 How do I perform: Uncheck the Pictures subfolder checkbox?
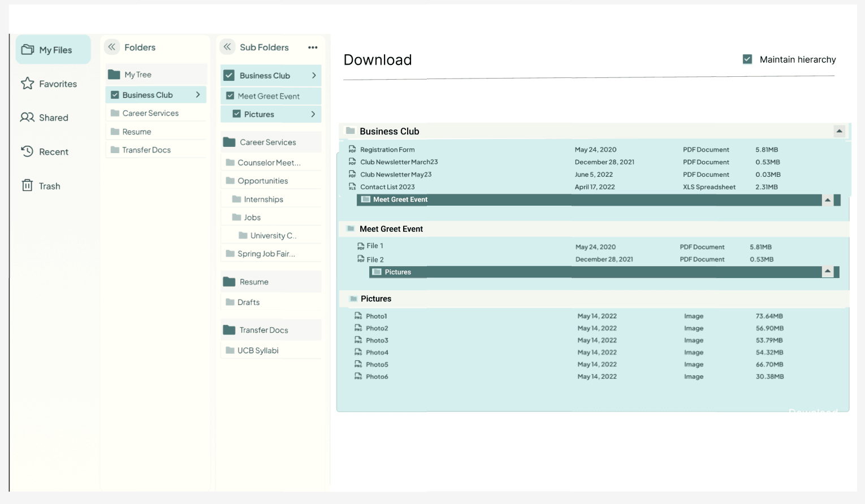point(237,114)
